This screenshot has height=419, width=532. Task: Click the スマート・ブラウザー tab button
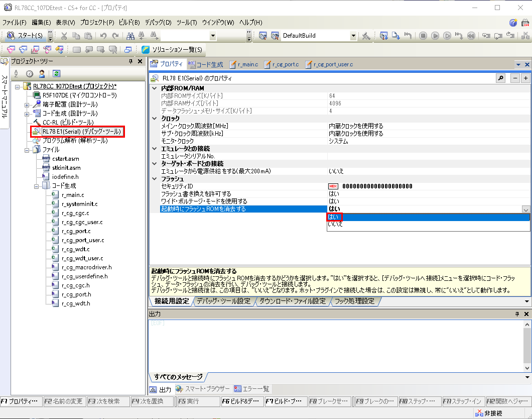pos(203,389)
